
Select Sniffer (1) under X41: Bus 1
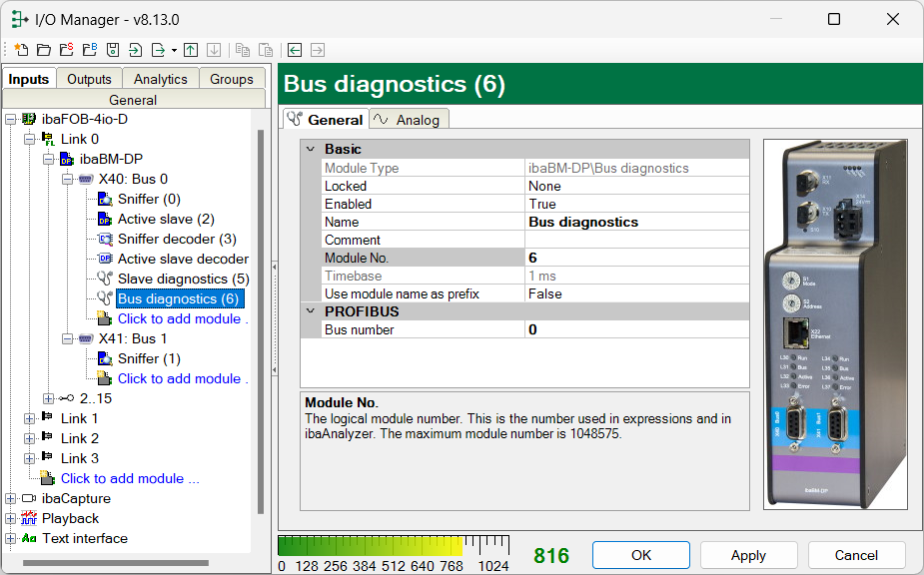[x=149, y=358]
